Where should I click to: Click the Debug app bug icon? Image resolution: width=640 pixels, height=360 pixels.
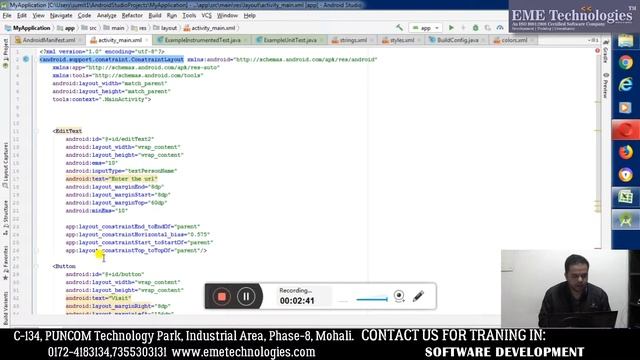coord(476,28)
